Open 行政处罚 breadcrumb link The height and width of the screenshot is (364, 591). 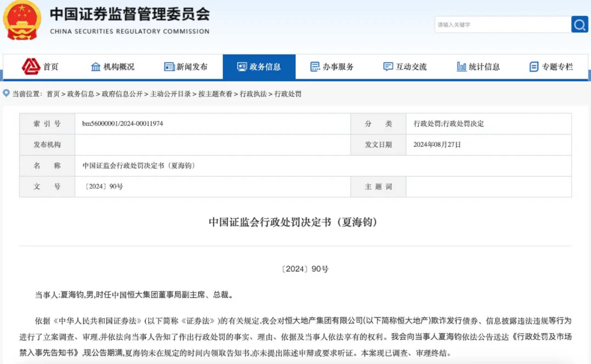[x=288, y=94]
